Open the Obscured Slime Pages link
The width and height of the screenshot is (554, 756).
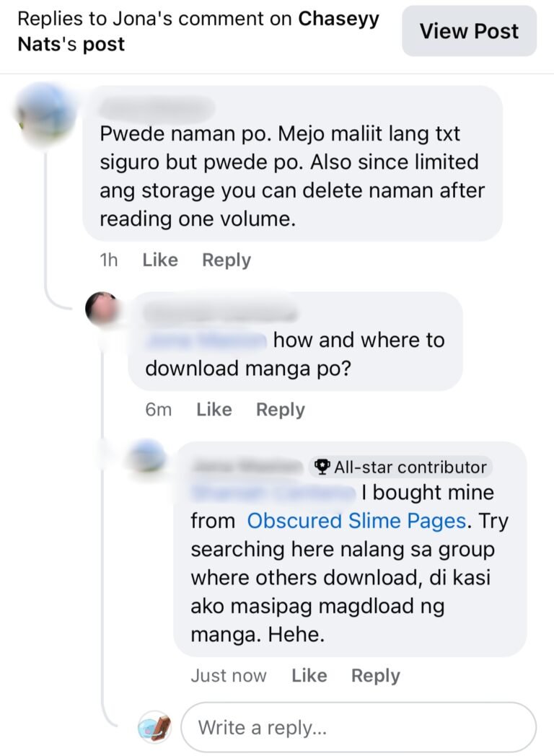[x=356, y=521]
